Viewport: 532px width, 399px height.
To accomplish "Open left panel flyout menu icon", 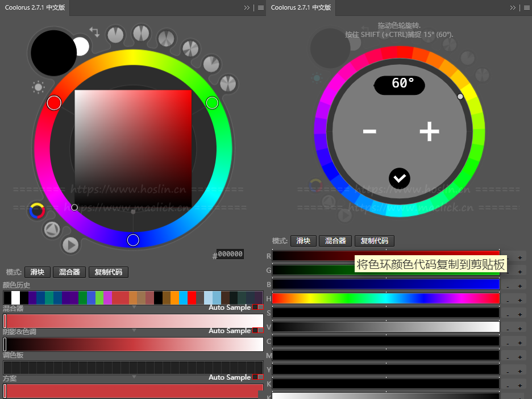I will tap(260, 7).
